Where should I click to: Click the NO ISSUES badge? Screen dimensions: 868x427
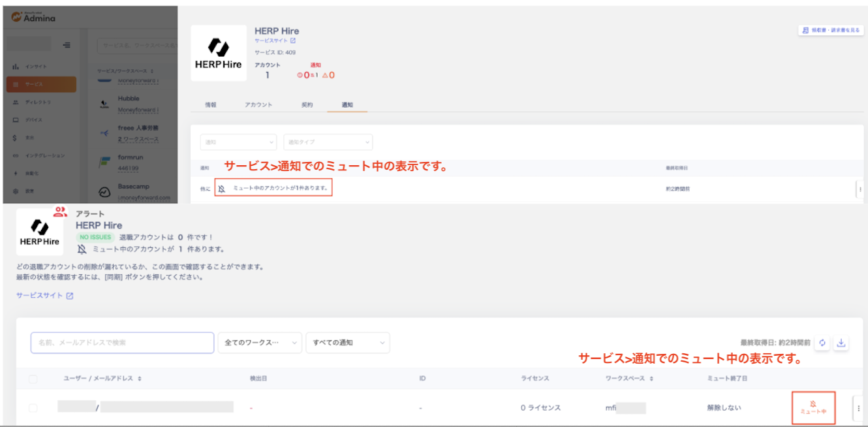coord(95,237)
